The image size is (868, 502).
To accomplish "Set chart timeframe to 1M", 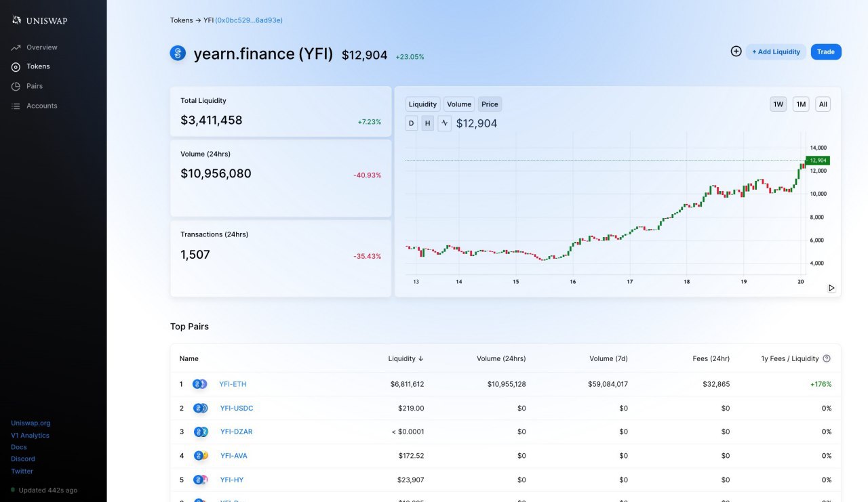I will coord(801,104).
